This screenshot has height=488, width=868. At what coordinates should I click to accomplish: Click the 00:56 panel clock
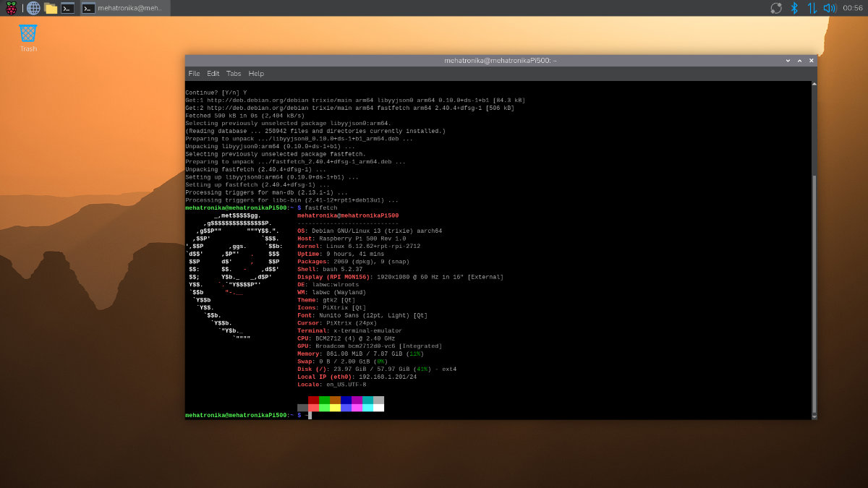853,8
